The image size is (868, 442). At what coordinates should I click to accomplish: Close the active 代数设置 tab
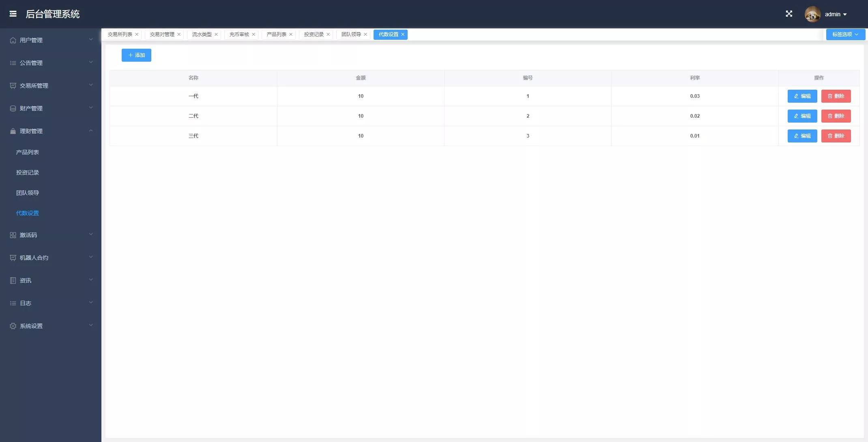coord(403,34)
